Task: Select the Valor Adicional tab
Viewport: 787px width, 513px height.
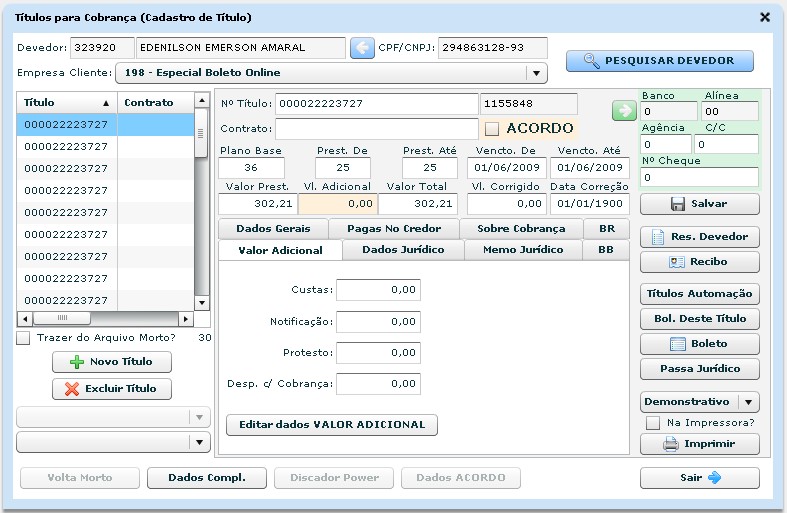Action: pos(280,250)
